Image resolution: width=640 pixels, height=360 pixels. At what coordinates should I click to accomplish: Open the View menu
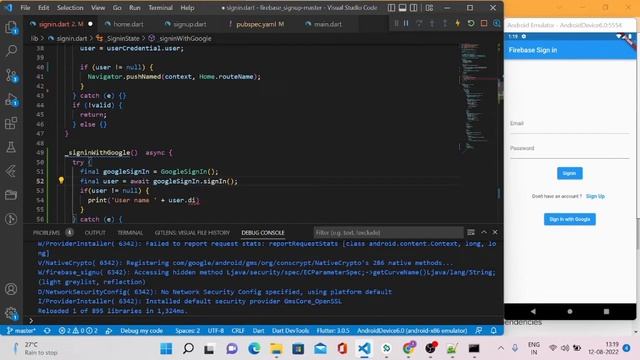pyautogui.click(x=98, y=8)
